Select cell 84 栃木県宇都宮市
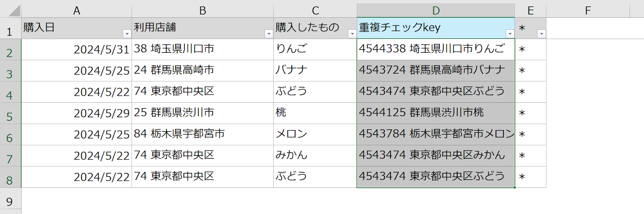 pos(202,135)
